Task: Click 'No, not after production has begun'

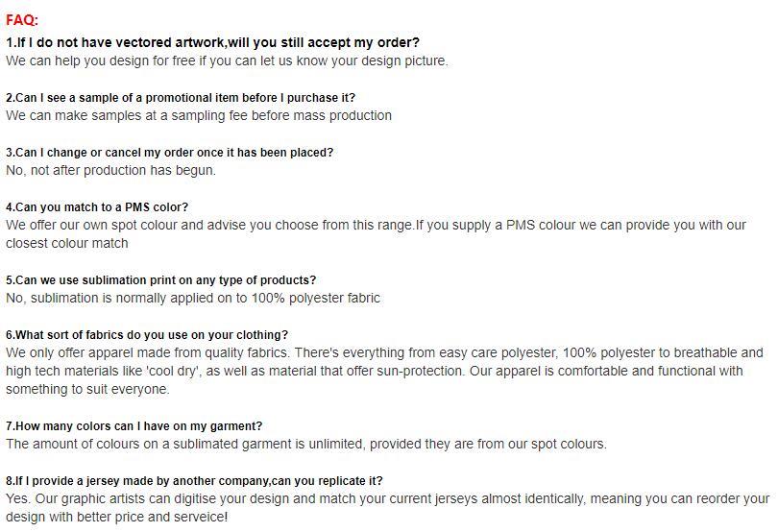Action: click(110, 170)
